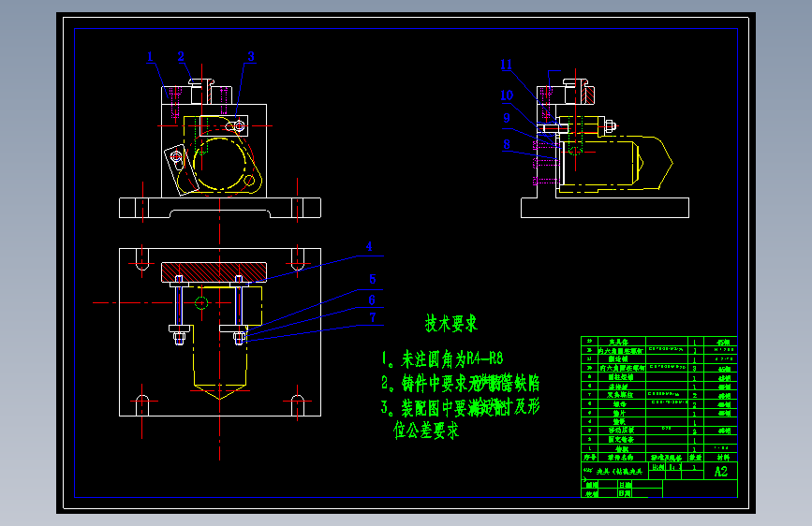This screenshot has width=812, height=526.
Task: Click blue part callout number 8
Action: 507,144
